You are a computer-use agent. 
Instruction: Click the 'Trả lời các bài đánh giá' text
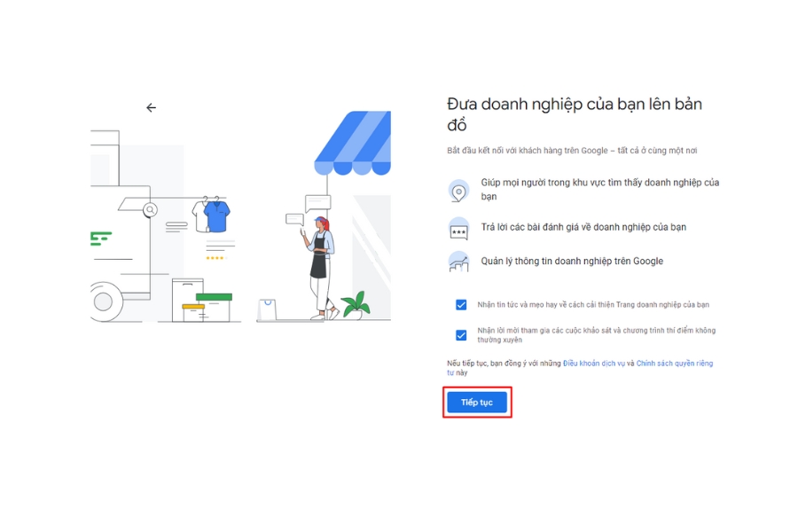tap(583, 227)
